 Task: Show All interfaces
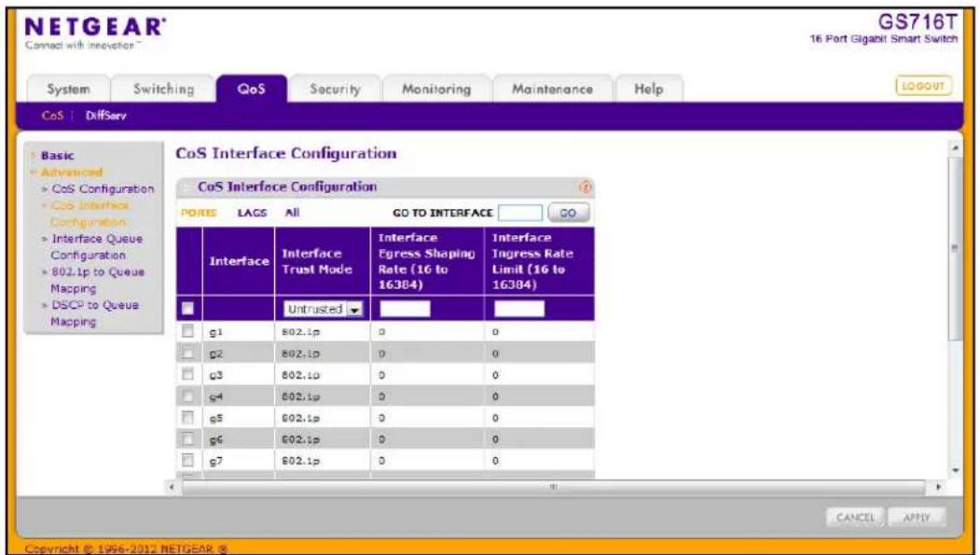pos(292,213)
